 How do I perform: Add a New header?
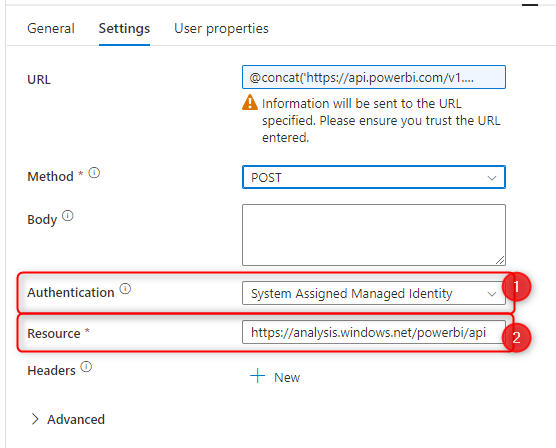click(x=275, y=377)
